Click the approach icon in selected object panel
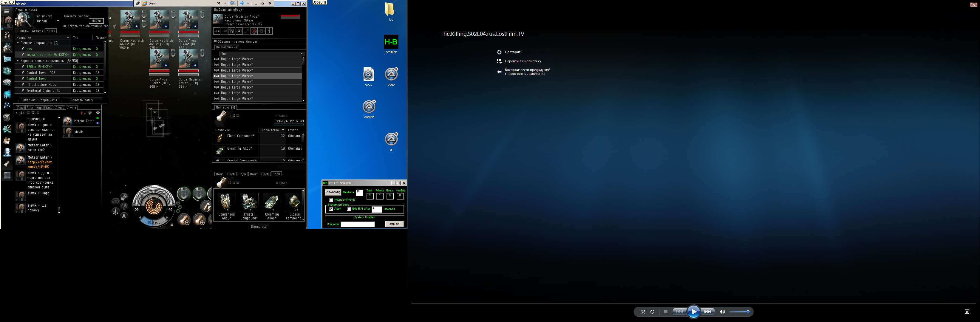The image size is (980, 322). 217,31
